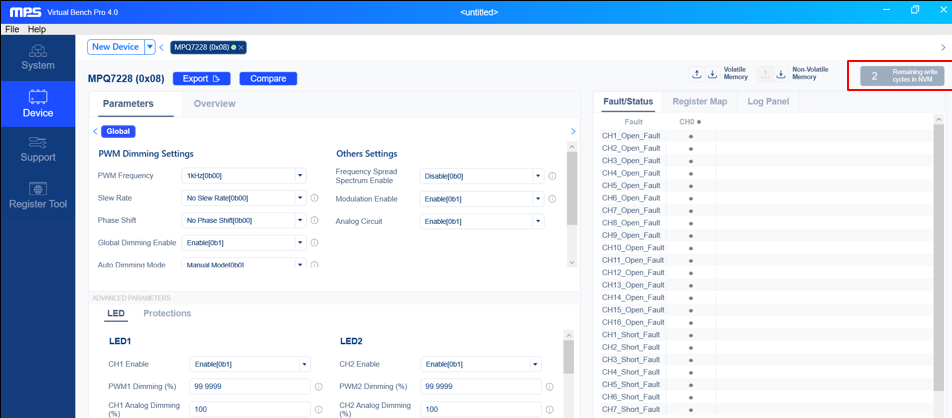Click the Remaining write cycles in NVM button
The image size is (952, 418).
[902, 76]
